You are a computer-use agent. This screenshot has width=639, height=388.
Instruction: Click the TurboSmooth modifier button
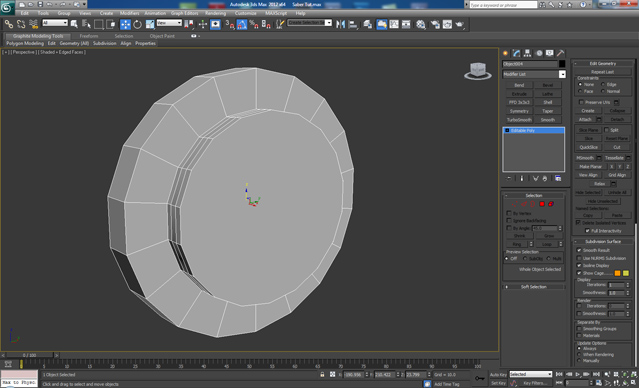click(519, 120)
